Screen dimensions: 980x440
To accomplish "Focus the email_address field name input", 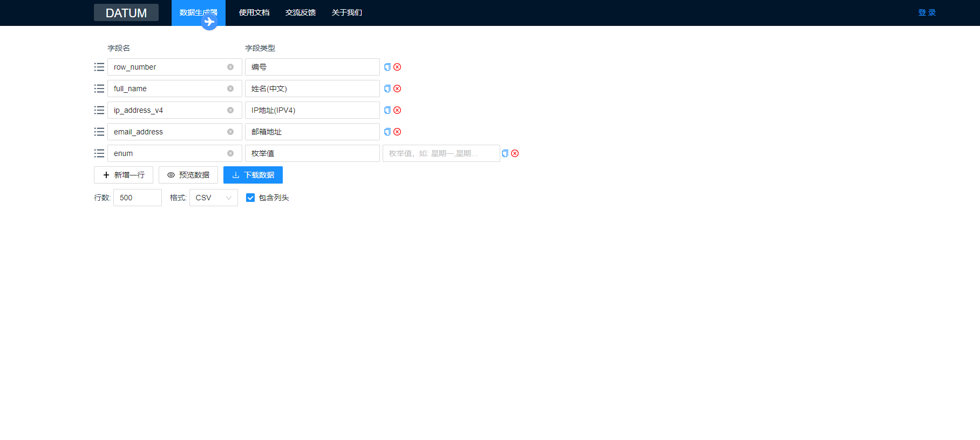I will (175, 132).
